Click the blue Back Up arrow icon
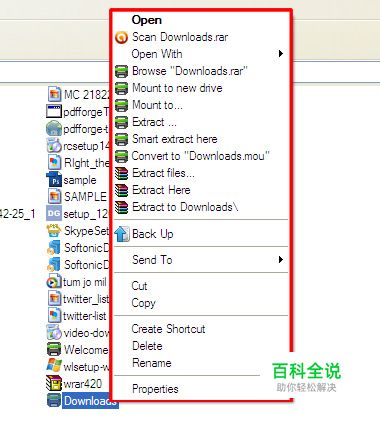380x423 pixels. tap(122, 234)
